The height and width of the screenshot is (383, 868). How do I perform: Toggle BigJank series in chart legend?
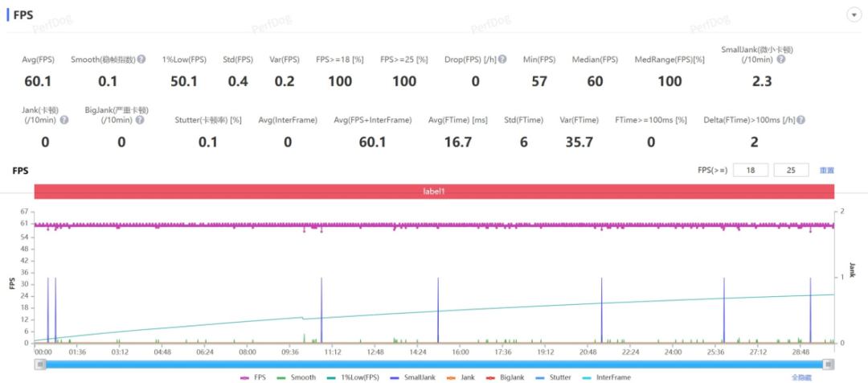[x=504, y=377]
